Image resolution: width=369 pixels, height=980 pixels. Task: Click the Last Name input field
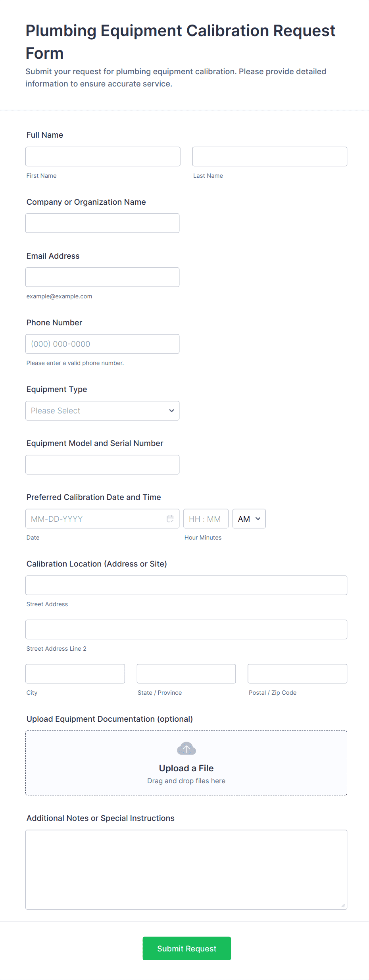269,156
